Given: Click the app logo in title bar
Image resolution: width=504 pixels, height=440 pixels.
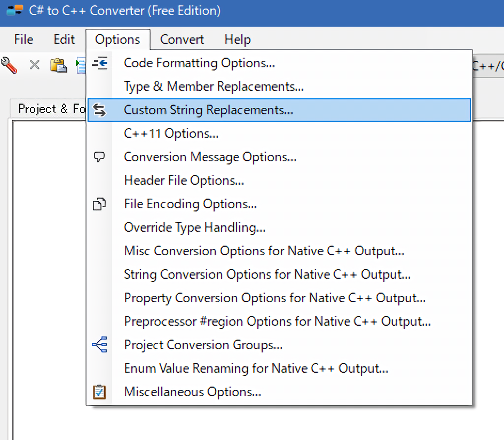Looking at the screenshot, I should pyautogui.click(x=15, y=11).
